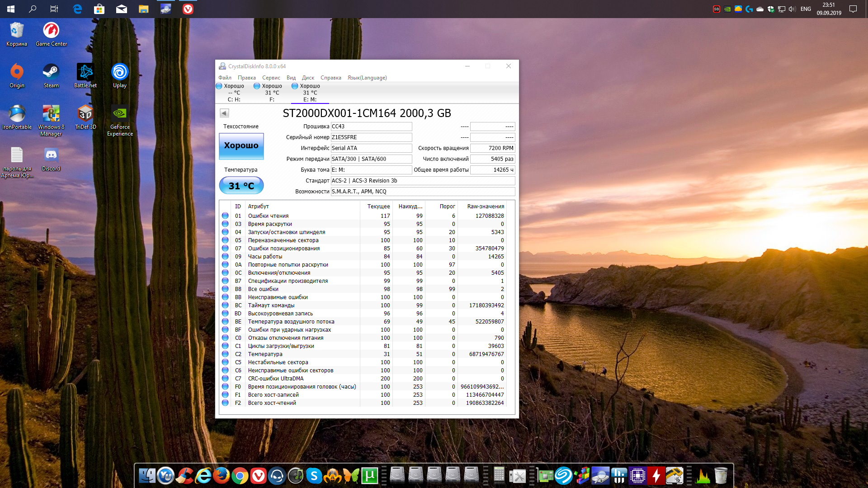Open Firefox in the bottom dock
Screen dimensions: 868x488
tap(222, 476)
